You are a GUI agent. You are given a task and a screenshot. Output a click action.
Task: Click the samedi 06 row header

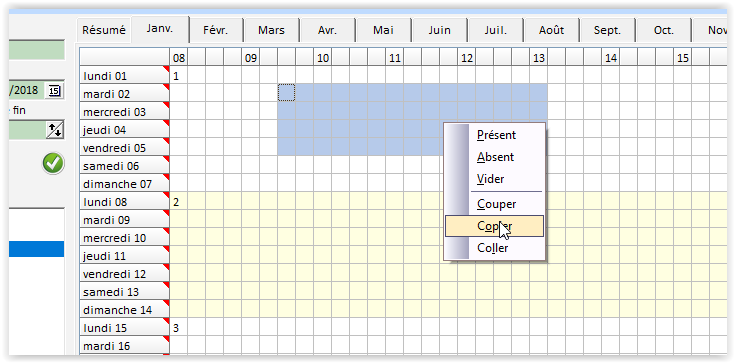124,166
